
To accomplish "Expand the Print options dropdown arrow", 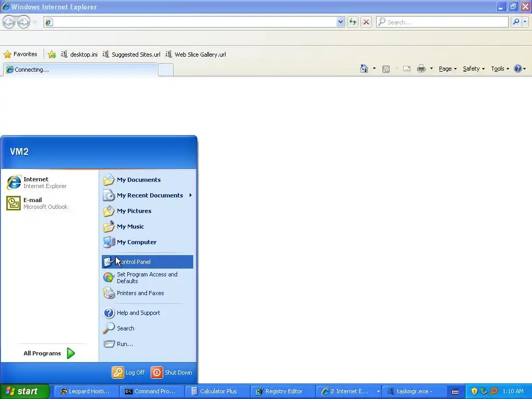I will click(x=431, y=69).
